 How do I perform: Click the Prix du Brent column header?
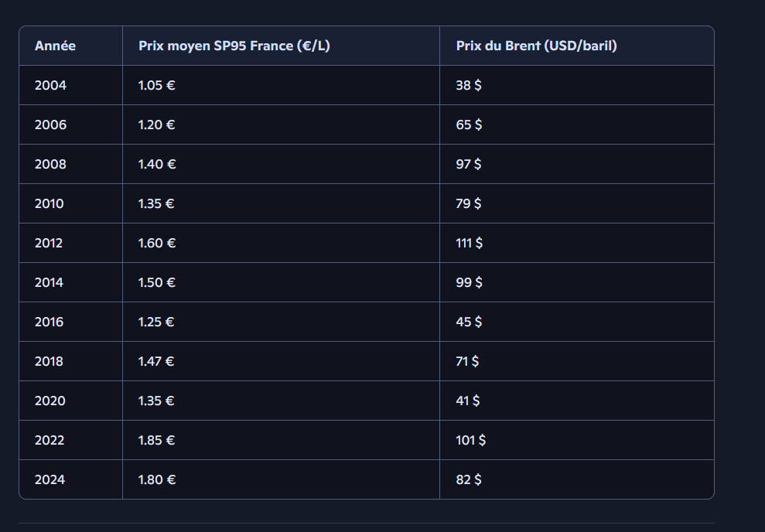[536, 46]
